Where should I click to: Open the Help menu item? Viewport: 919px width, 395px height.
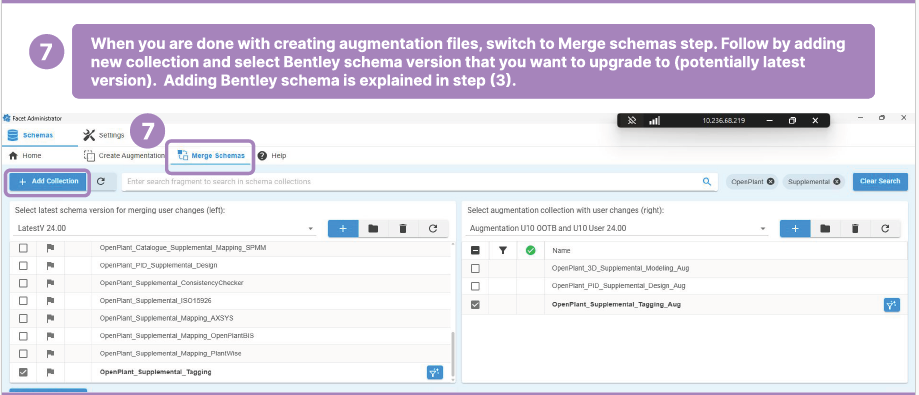tap(272, 156)
